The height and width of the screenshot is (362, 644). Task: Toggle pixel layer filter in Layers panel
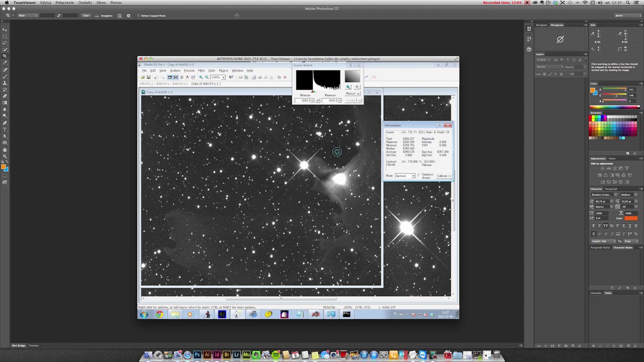(x=556, y=60)
